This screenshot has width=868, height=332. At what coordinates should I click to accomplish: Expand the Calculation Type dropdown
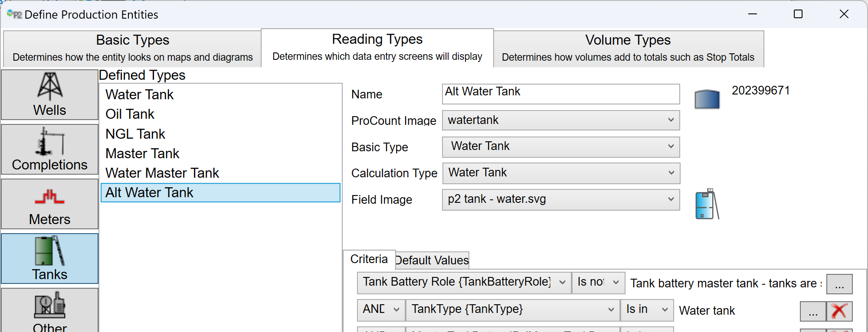(x=671, y=173)
